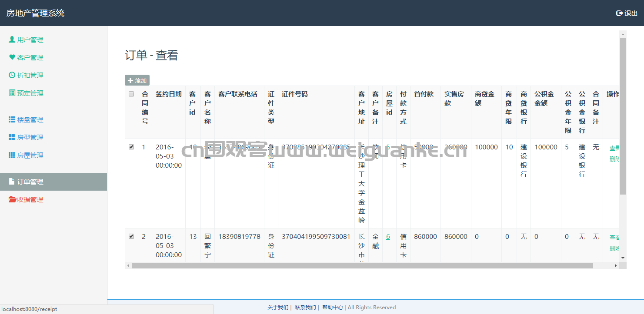Click the small grid icon beside 房屋管理
644x314 pixels.
click(x=12, y=155)
